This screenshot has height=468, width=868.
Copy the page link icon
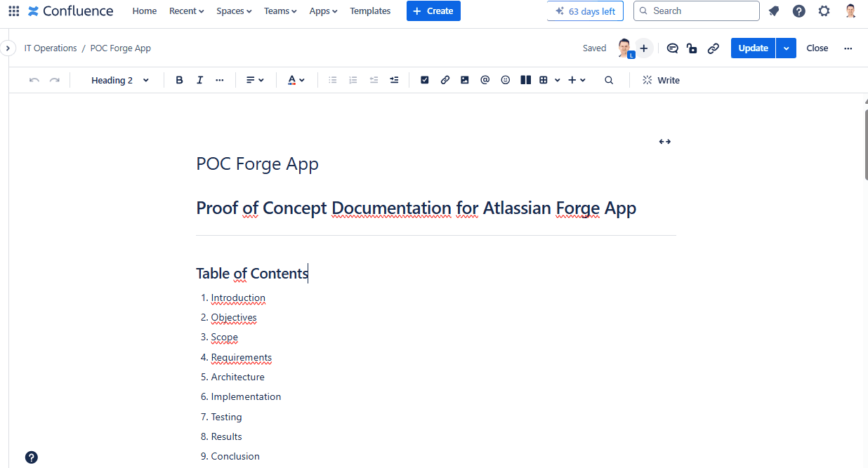713,48
